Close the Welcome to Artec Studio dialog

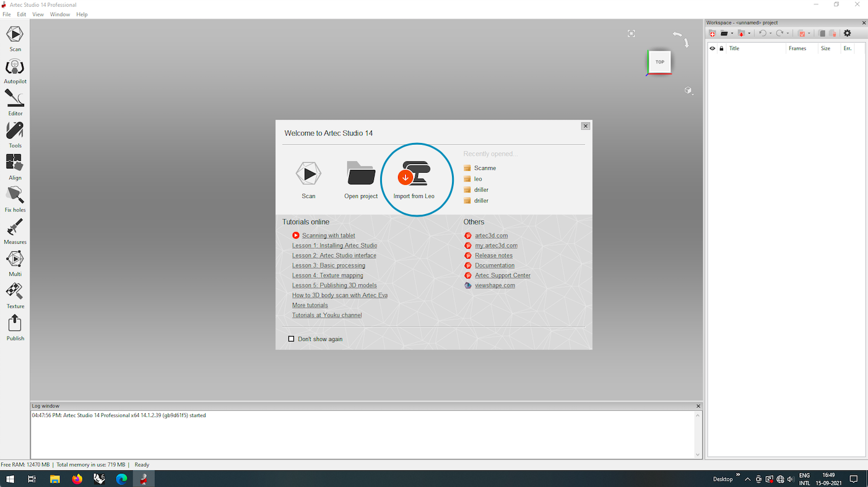tap(585, 126)
